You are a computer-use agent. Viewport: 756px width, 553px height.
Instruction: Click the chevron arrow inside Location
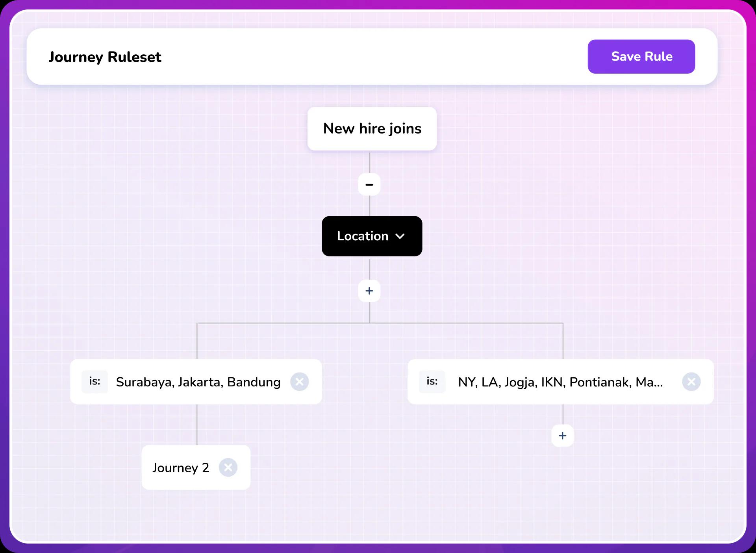pos(400,236)
